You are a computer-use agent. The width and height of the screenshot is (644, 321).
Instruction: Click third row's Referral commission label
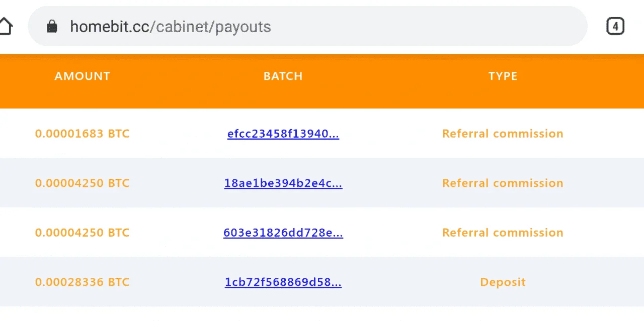503,233
